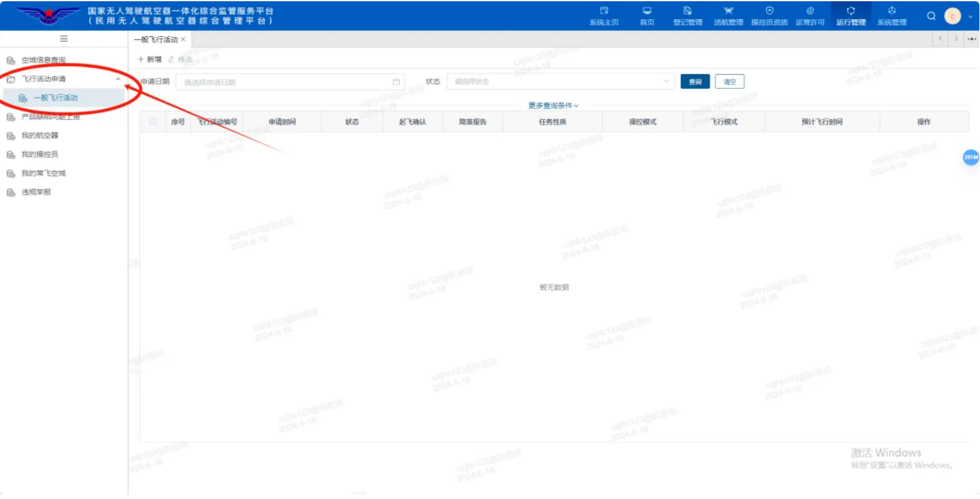Open 运营许可 module

(x=810, y=16)
